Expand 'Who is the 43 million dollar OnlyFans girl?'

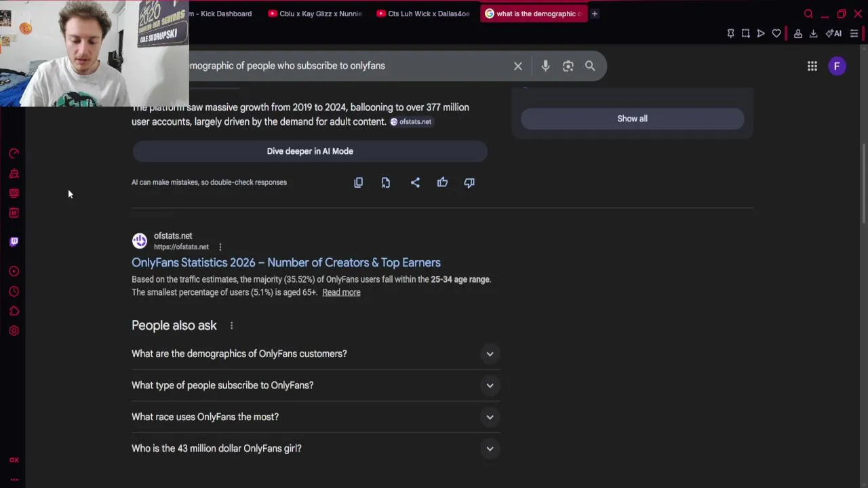[316, 448]
